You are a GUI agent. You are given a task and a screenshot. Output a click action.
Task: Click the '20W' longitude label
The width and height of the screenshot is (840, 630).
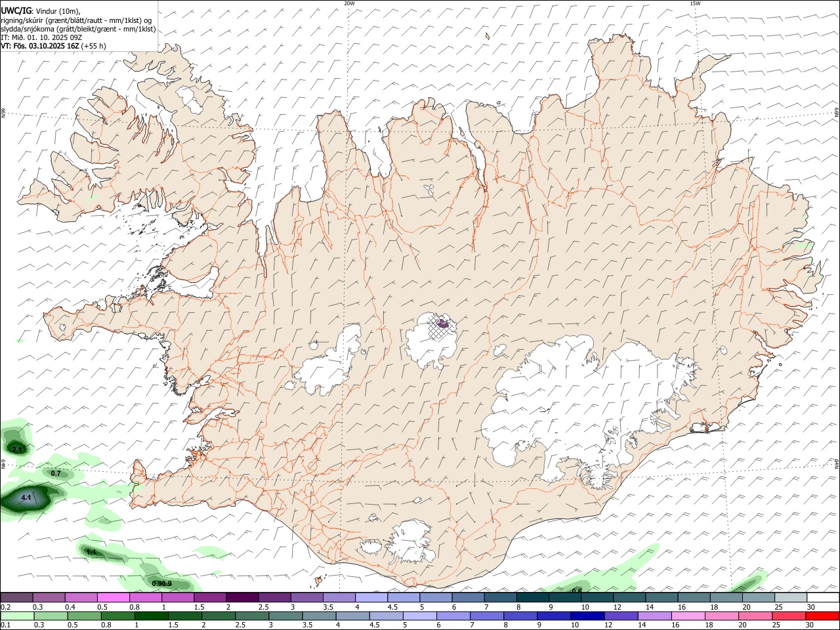point(349,3)
